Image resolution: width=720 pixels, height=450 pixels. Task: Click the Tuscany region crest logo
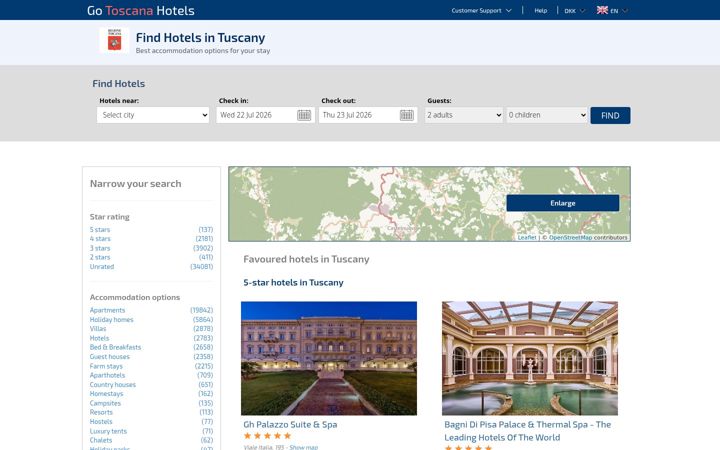(x=114, y=40)
